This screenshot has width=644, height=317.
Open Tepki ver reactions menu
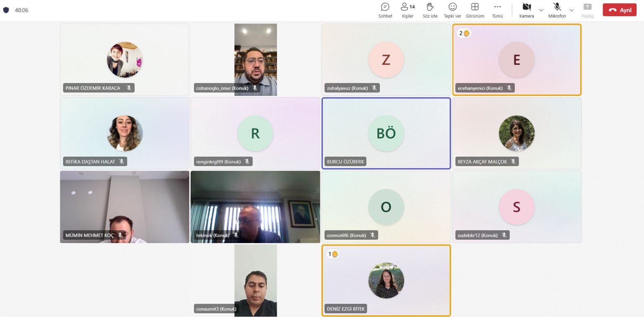[452, 10]
